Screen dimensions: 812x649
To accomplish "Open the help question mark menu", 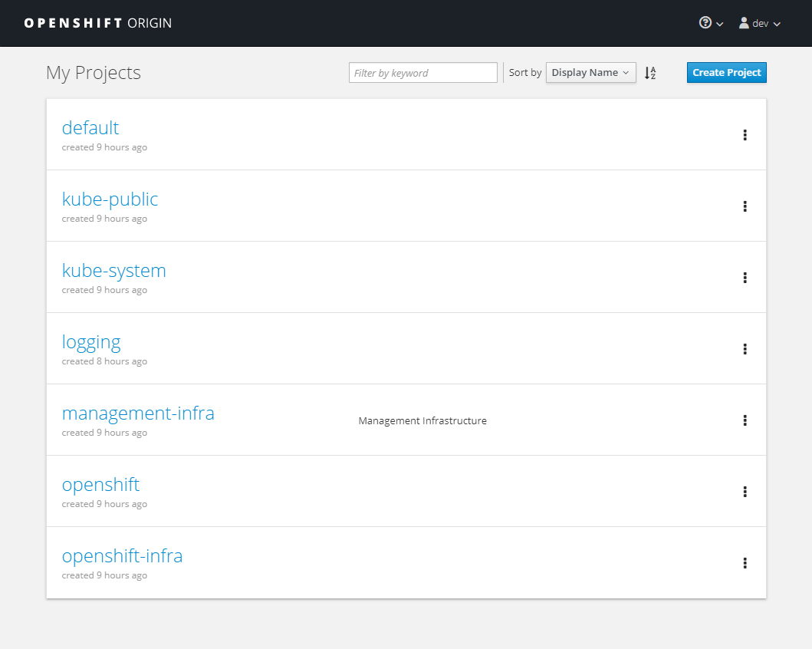I will click(x=711, y=23).
